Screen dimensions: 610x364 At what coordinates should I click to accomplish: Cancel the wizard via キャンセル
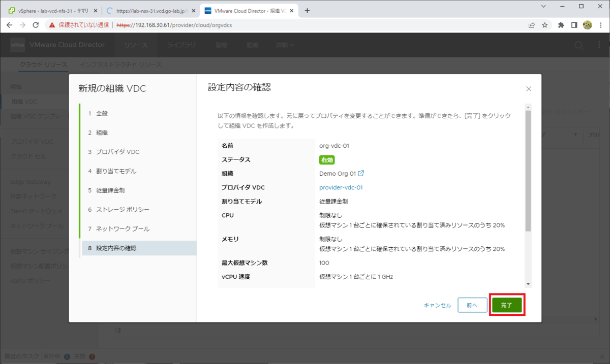pos(438,305)
